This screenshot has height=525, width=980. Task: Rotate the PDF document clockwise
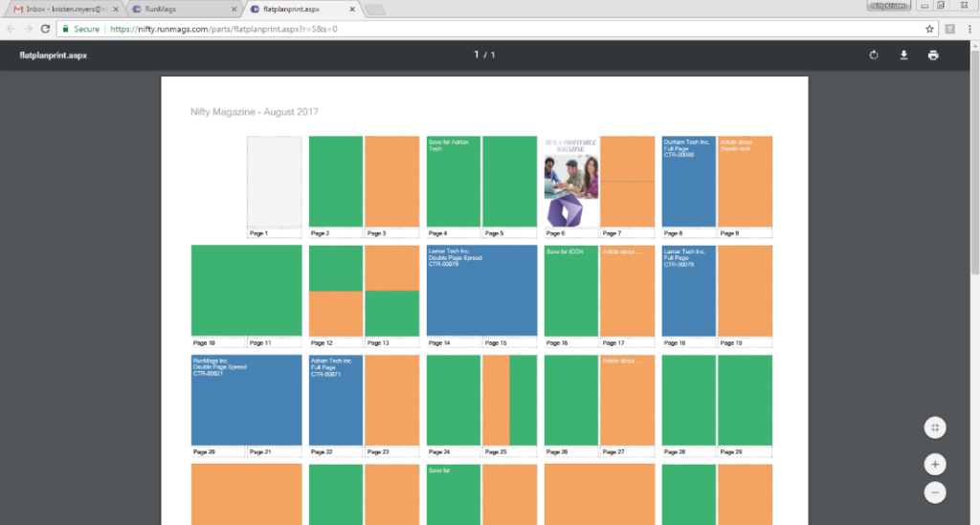(874, 55)
